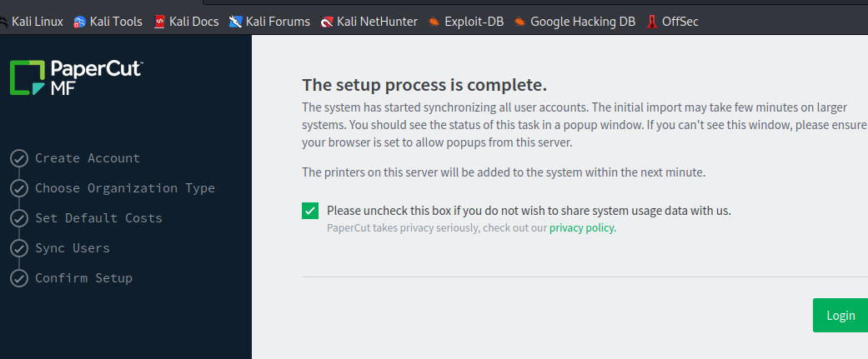Open the privacy policy link

pyautogui.click(x=582, y=228)
